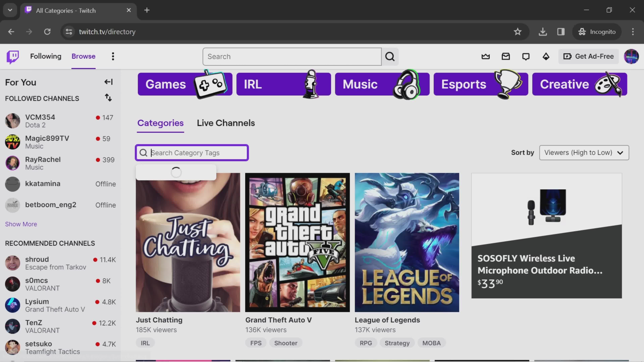
Task: Go back to previous page
Action: (x=11, y=32)
